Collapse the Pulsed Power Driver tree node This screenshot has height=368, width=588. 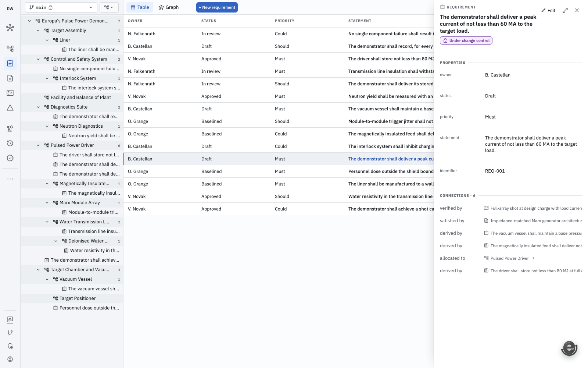click(38, 145)
